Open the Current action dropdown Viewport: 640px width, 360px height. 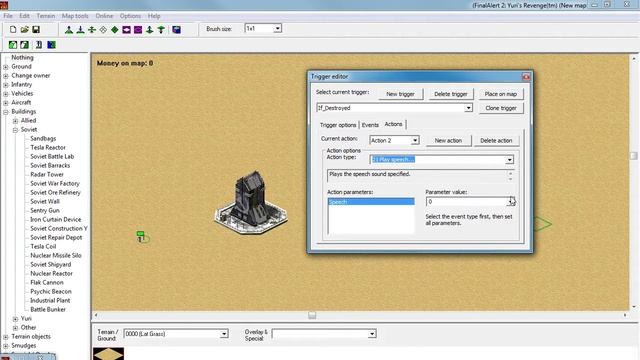coord(415,140)
